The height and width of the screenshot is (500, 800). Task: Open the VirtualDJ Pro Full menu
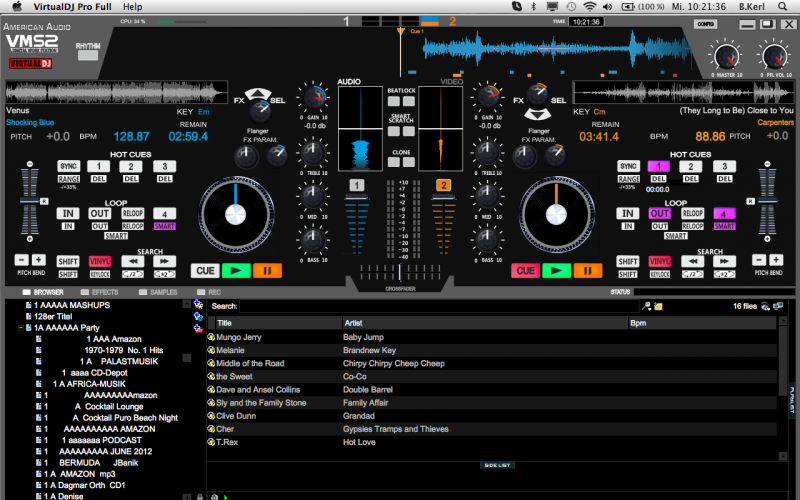[x=72, y=7]
